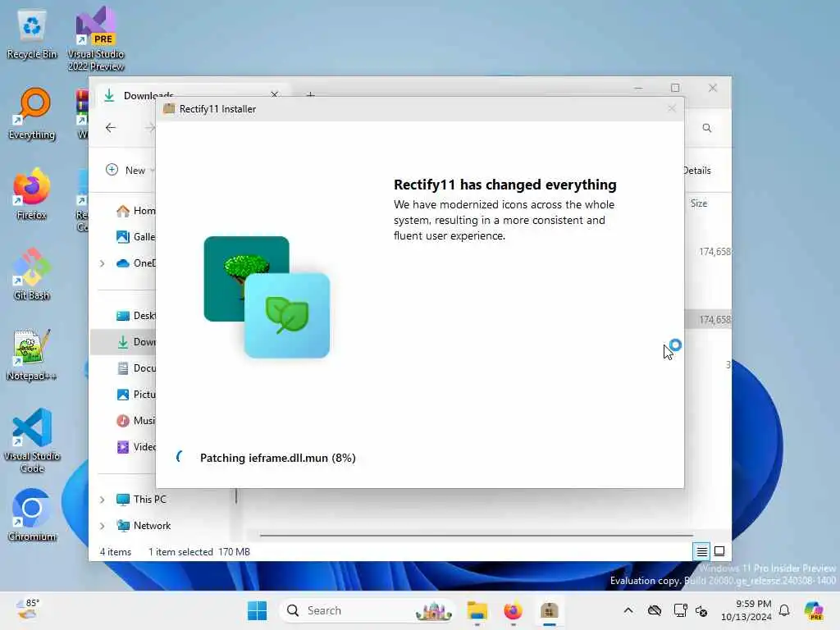Select Pictures in Explorer sidebar
Screen dimensions: 840x630
(x=135, y=395)
